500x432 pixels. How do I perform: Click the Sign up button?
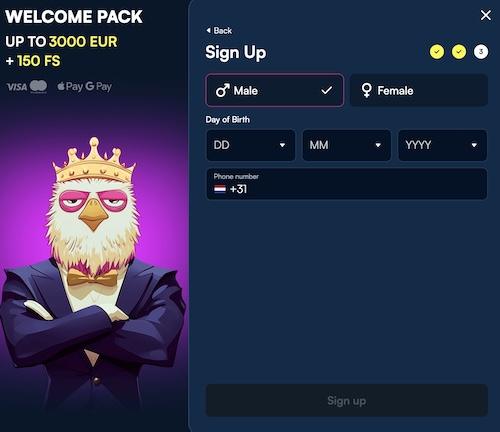point(347,400)
